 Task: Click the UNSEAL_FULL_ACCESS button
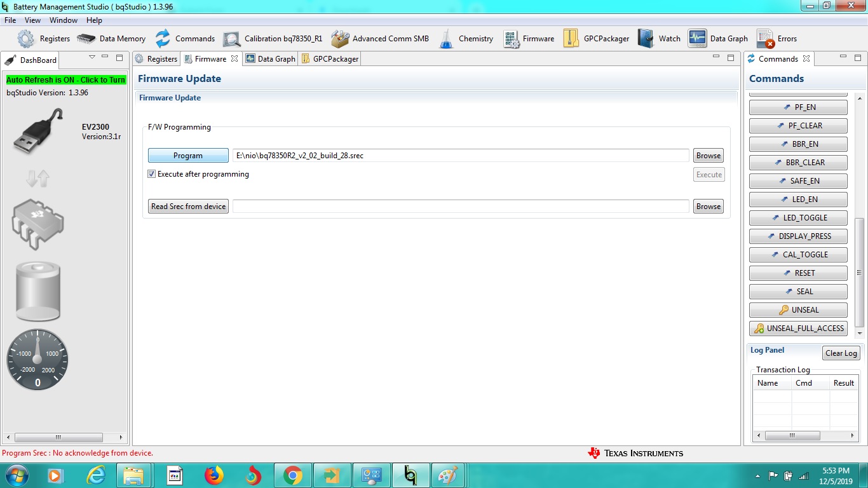coord(798,329)
